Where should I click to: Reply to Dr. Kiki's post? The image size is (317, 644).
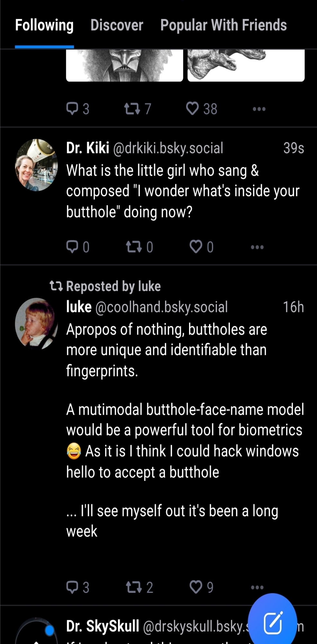(72, 247)
